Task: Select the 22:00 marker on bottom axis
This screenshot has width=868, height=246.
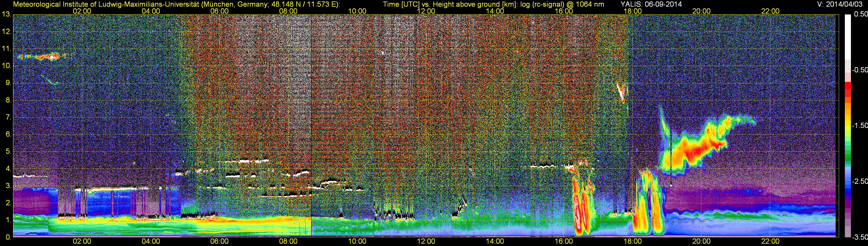Action: click(770, 241)
